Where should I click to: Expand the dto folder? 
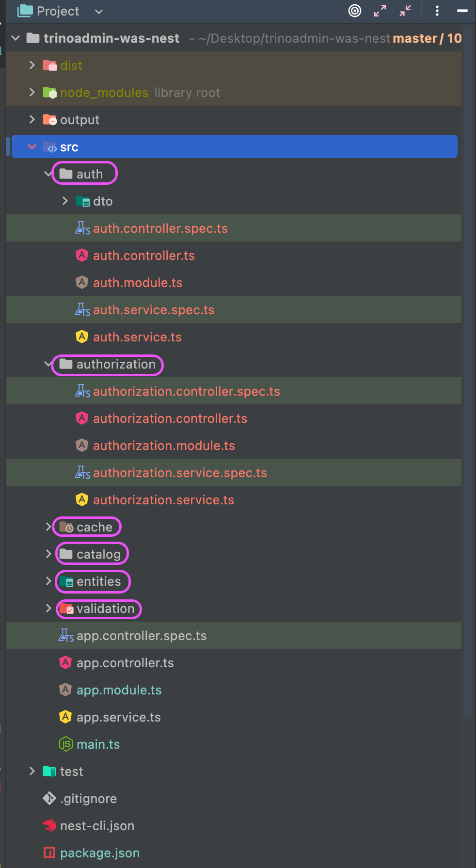point(65,201)
